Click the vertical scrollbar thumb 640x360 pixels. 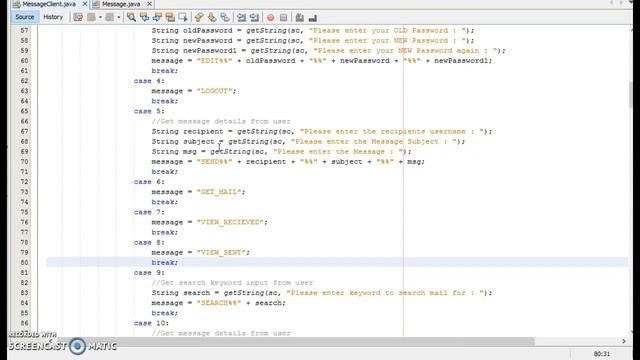point(631,94)
